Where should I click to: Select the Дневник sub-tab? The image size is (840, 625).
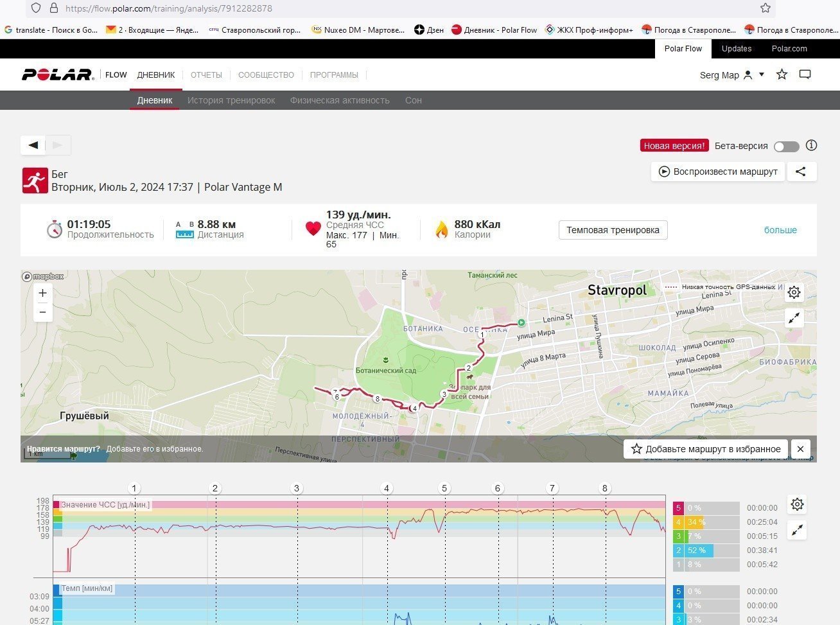click(155, 100)
